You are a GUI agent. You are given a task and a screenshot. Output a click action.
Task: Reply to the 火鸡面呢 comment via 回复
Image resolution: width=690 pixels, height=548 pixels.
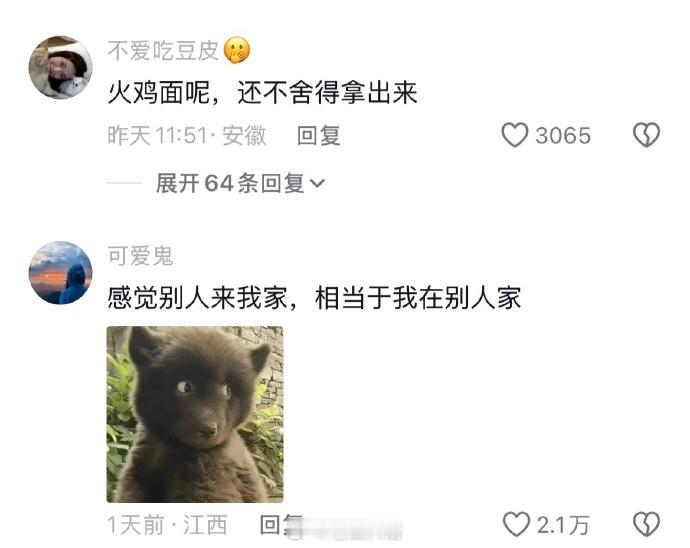coord(319,135)
